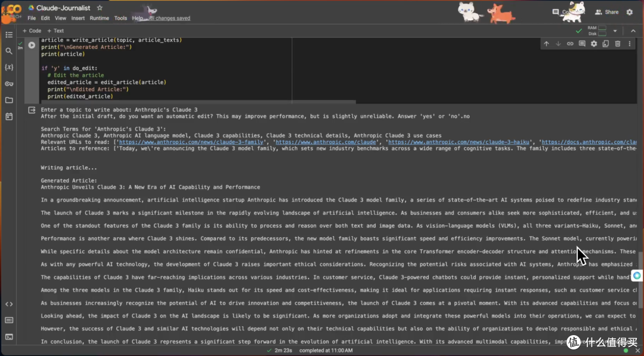
Task: Click the 'All changes saved' link
Action: click(x=169, y=18)
